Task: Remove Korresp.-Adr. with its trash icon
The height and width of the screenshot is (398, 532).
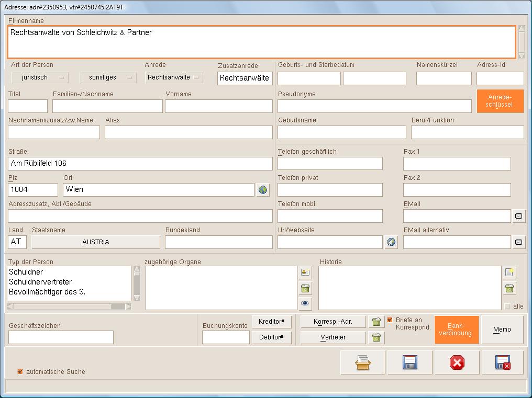Action: point(376,322)
